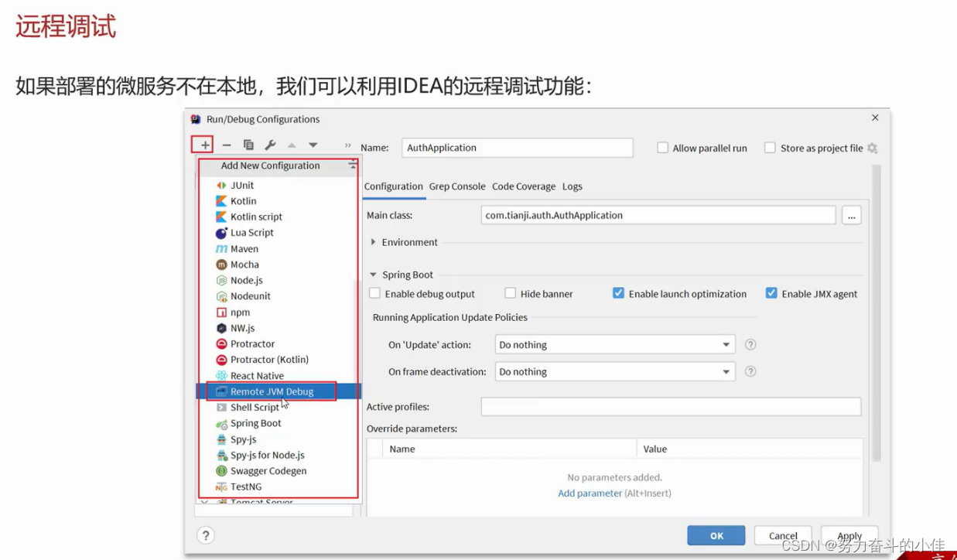Click the Move Up arrow icon
The image size is (957, 560).
click(292, 145)
